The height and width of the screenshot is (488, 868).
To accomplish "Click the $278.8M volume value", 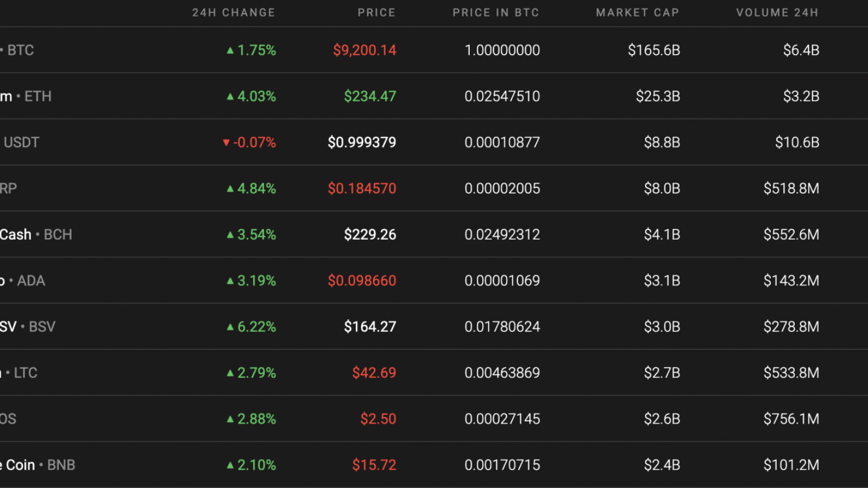I will (791, 326).
